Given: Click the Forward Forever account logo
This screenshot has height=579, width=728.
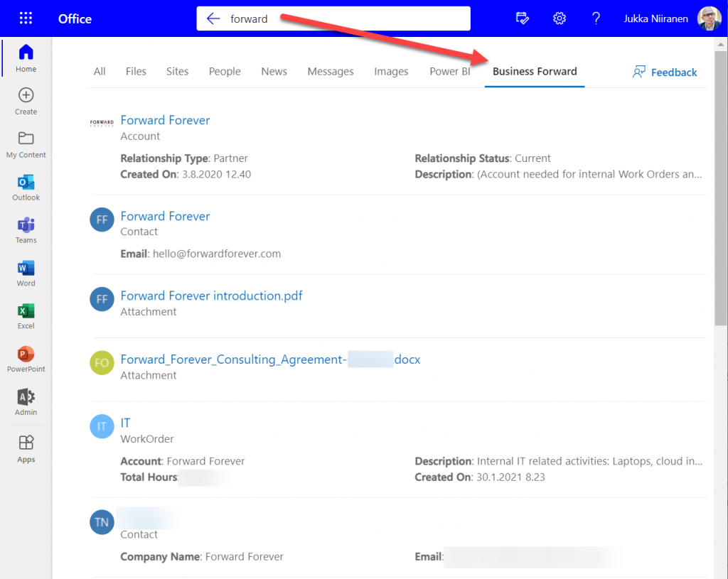Looking at the screenshot, I should pyautogui.click(x=102, y=123).
